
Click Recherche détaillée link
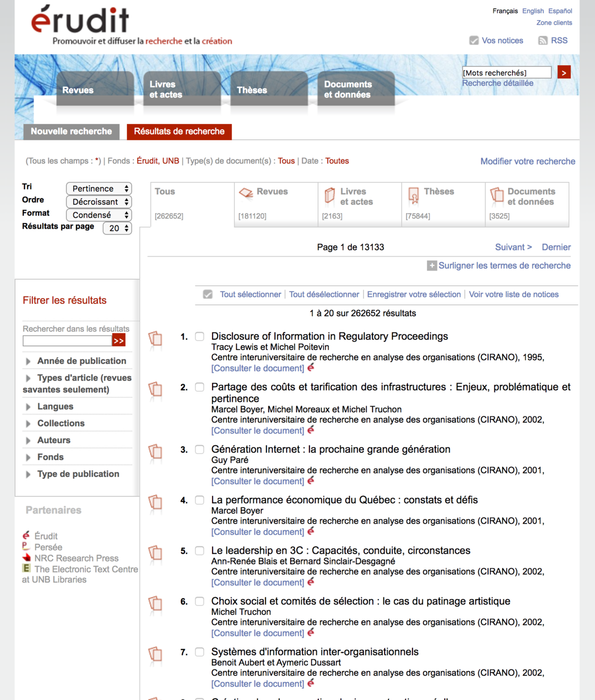click(x=498, y=83)
